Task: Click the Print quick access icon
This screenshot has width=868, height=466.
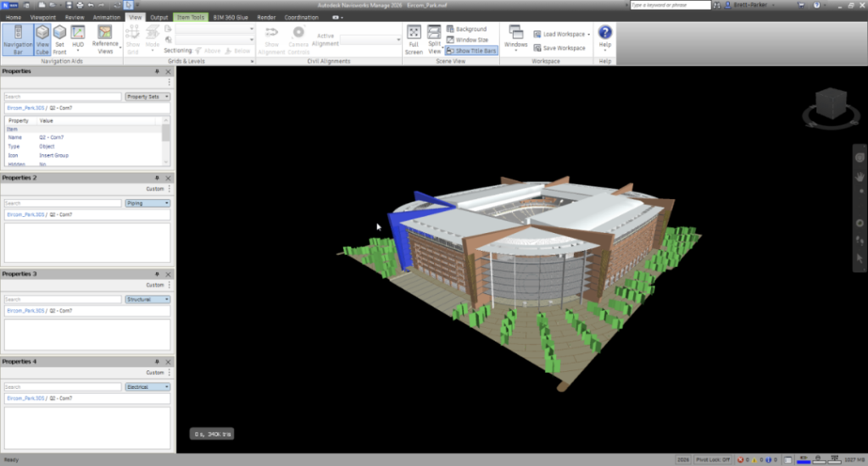Action: click(80, 5)
